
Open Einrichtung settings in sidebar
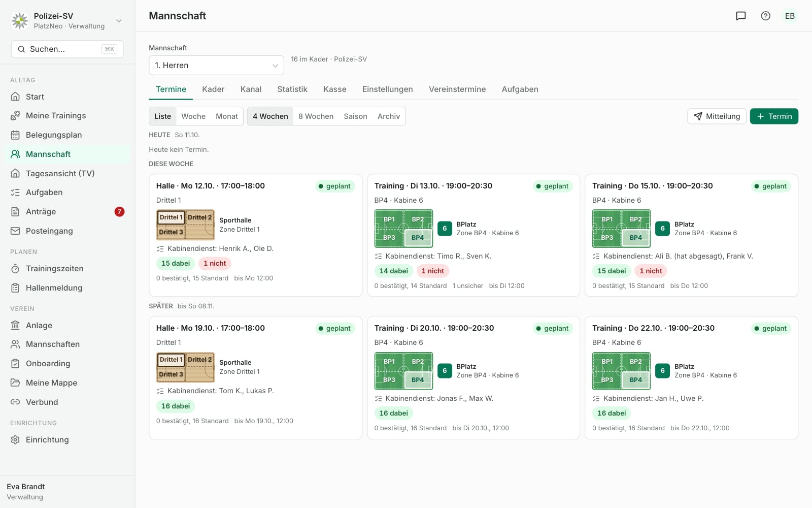67,440
